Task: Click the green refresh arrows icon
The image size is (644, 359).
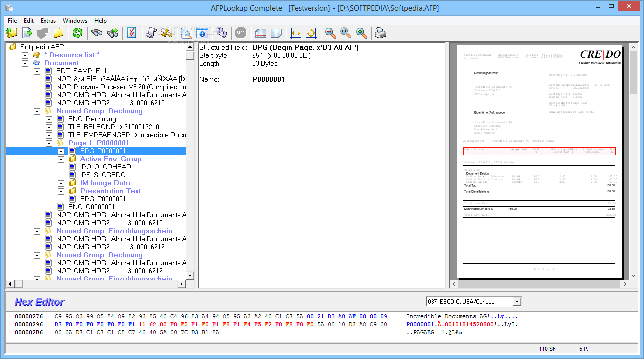Action: click(x=77, y=33)
